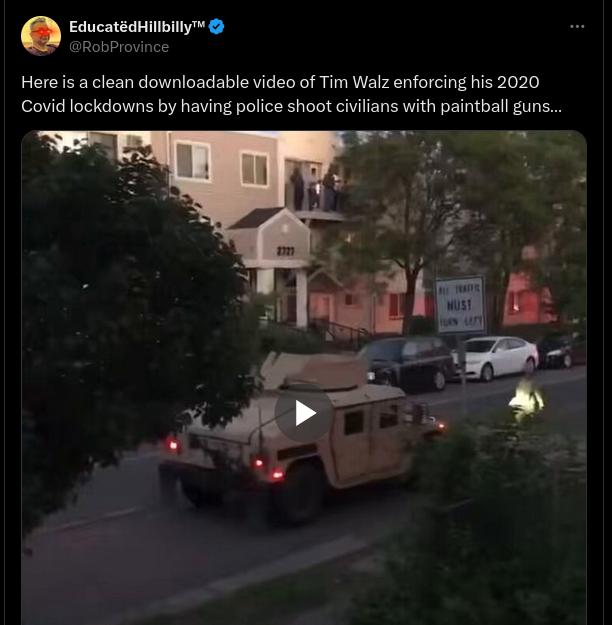Play the embedded video
The width and height of the screenshot is (612, 625).
click(304, 413)
